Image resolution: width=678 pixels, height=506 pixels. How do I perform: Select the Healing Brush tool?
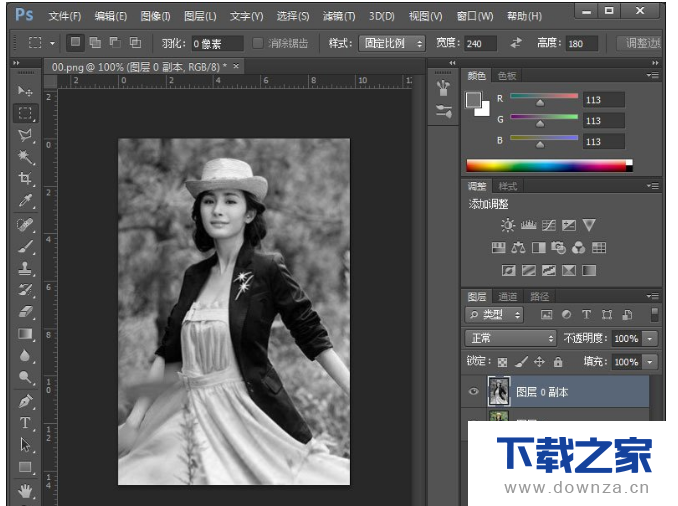(x=25, y=225)
